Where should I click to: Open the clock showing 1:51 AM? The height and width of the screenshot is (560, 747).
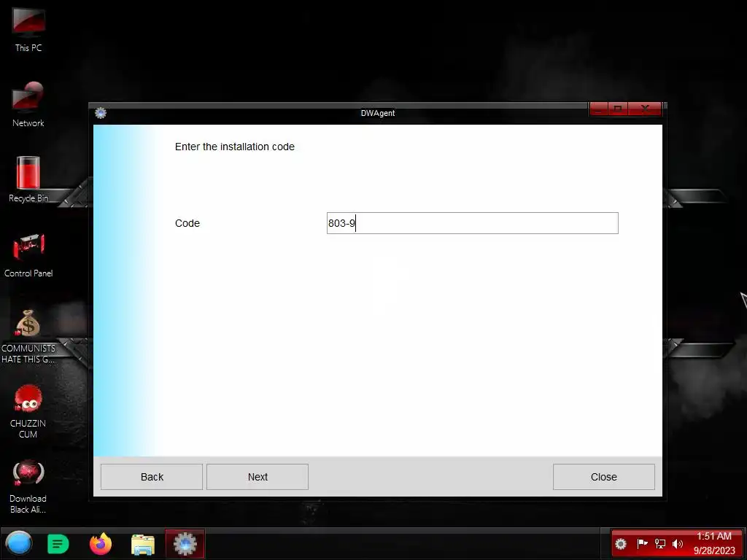pyautogui.click(x=713, y=536)
